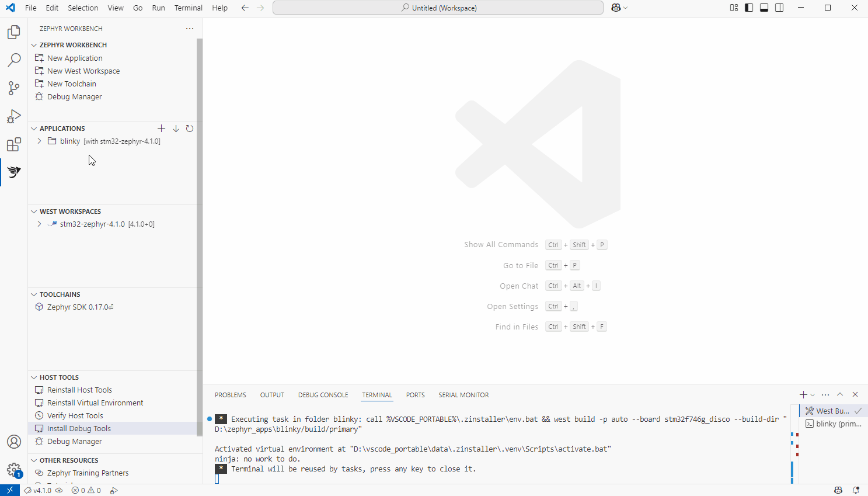Toggle the secondary sidebar visibility
This screenshot has height=496, width=868.
pyautogui.click(x=779, y=8)
